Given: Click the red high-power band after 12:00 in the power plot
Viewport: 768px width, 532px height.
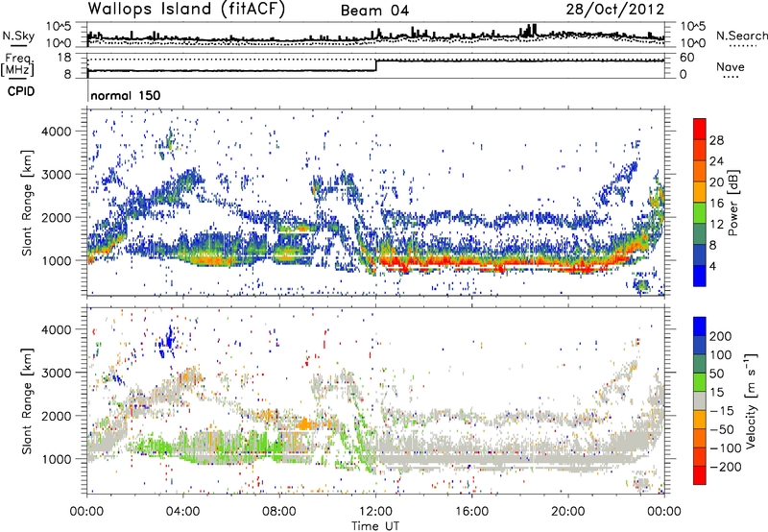Looking at the screenshot, I should pyautogui.click(x=499, y=262).
